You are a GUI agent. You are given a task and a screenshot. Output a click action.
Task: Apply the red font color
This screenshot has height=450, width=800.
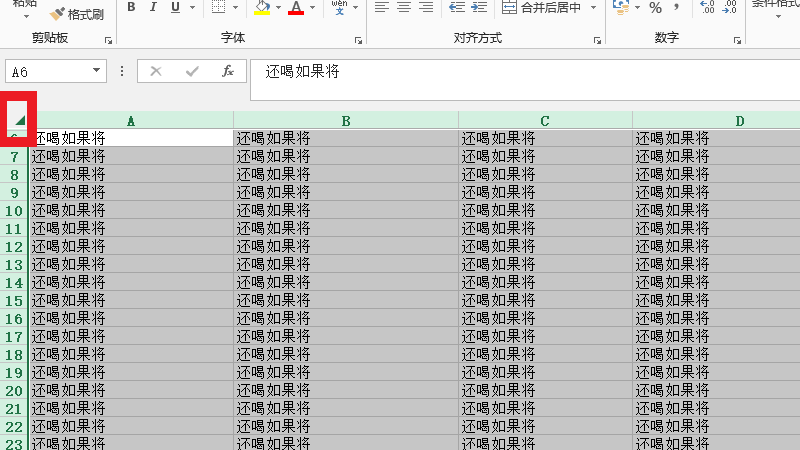(x=295, y=8)
